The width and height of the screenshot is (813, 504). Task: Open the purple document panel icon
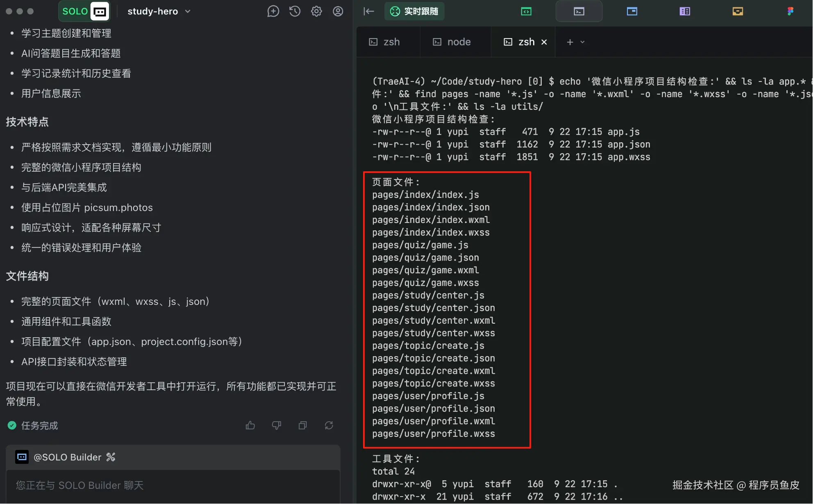(685, 11)
